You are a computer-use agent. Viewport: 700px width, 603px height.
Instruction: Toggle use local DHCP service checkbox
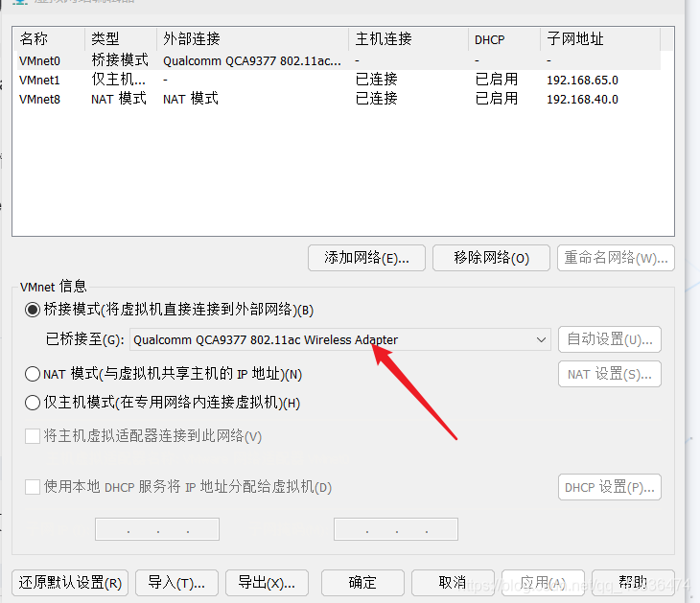coord(33,487)
